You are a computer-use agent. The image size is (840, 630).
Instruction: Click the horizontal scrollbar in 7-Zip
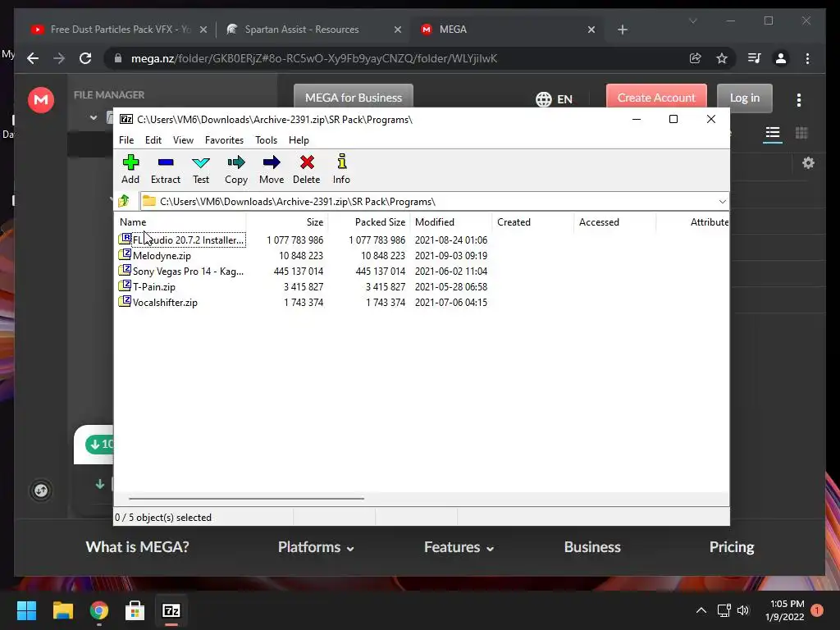pos(246,498)
